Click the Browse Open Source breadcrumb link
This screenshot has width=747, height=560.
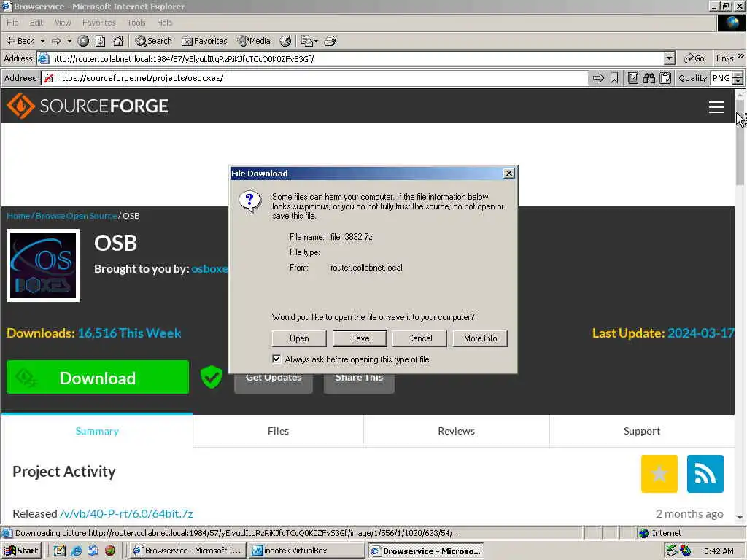(x=76, y=216)
